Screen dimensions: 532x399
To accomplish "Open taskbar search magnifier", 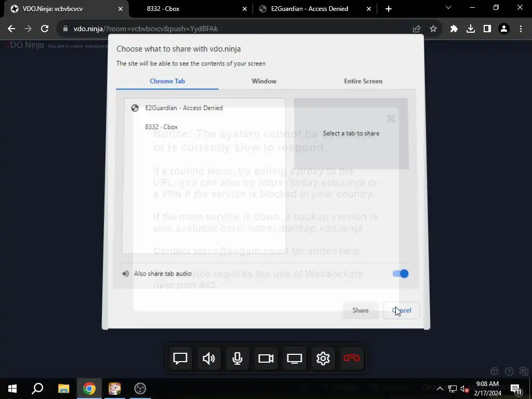I will point(37,389).
